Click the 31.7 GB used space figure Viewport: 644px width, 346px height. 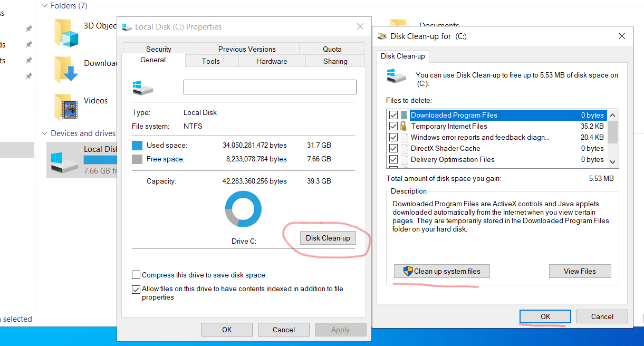(x=319, y=145)
